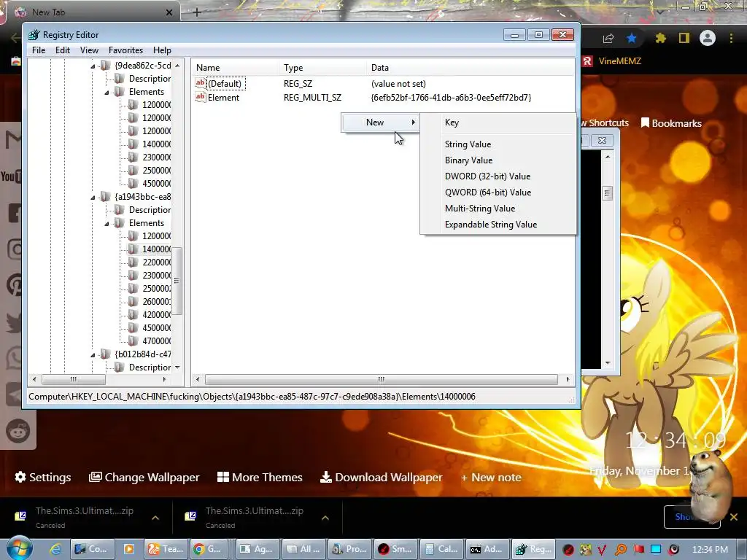Open Chrome extensions puzzle icon
Image resolution: width=747 pixels, height=560 pixels.
(660, 38)
